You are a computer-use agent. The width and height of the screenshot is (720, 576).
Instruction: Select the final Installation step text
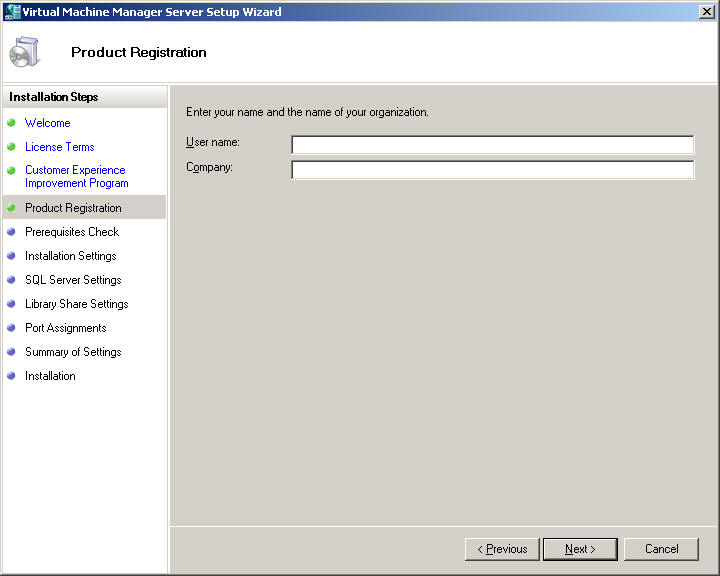(x=51, y=376)
